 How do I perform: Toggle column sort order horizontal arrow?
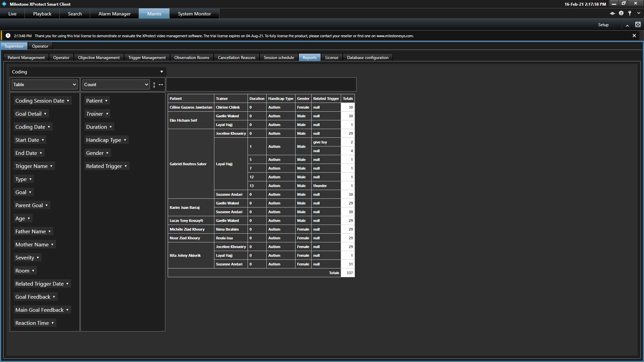coord(161,85)
